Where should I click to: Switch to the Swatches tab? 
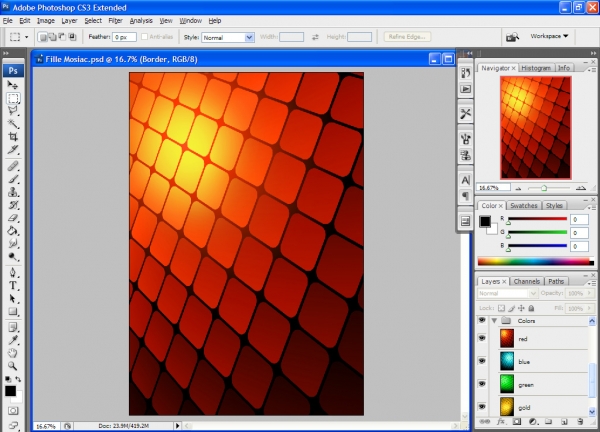pos(523,205)
